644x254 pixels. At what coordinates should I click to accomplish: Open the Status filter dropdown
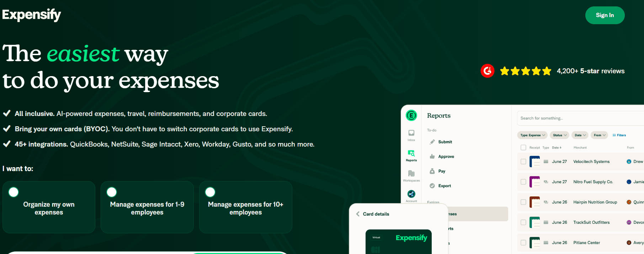tap(560, 135)
